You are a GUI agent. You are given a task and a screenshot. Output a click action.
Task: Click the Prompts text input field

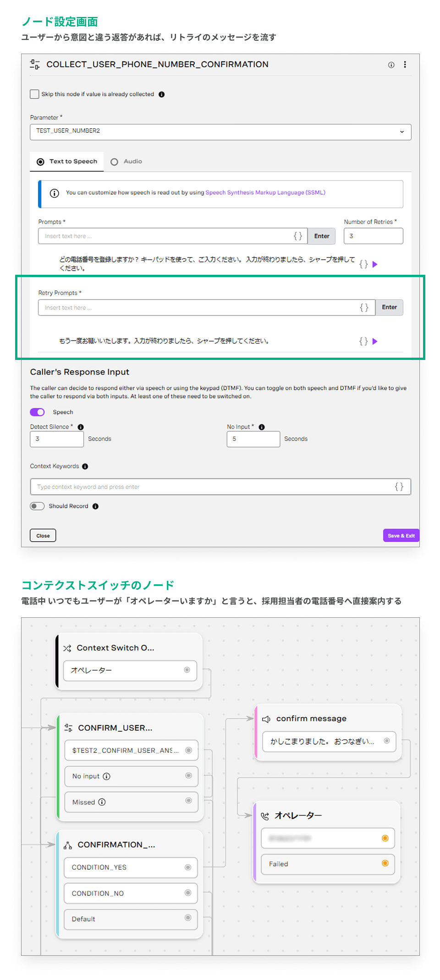173,236
